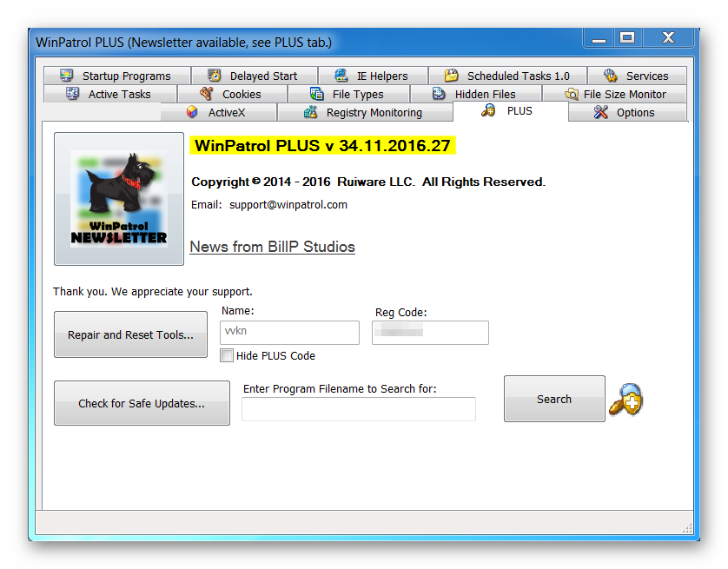Image resolution: width=728 pixels, height=569 pixels.
Task: Open the Services tab
Action: point(637,76)
